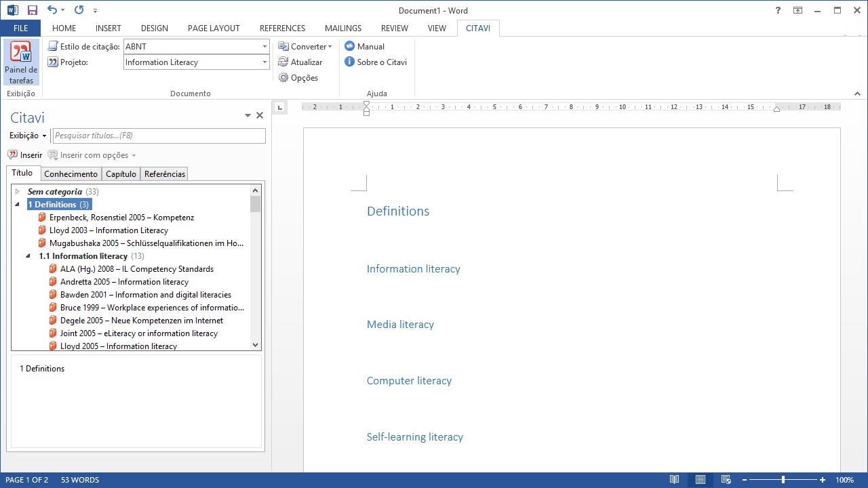Click PAGE 1 OF 2 in status bar
The height and width of the screenshot is (488, 868).
coord(27,480)
